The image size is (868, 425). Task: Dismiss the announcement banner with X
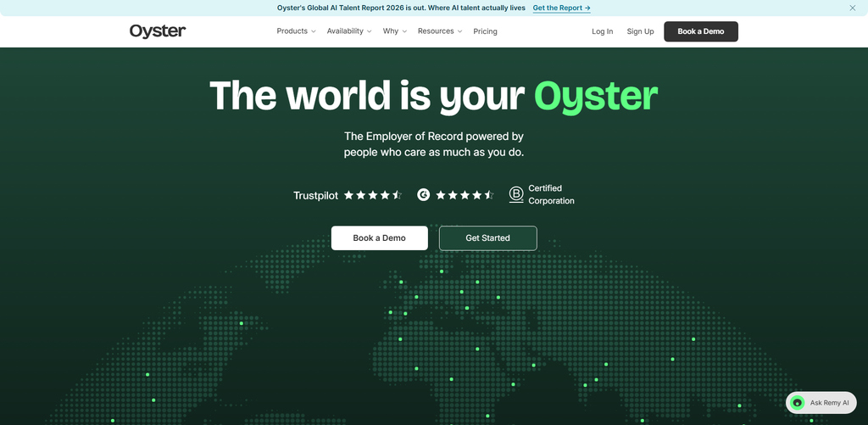pos(853,8)
